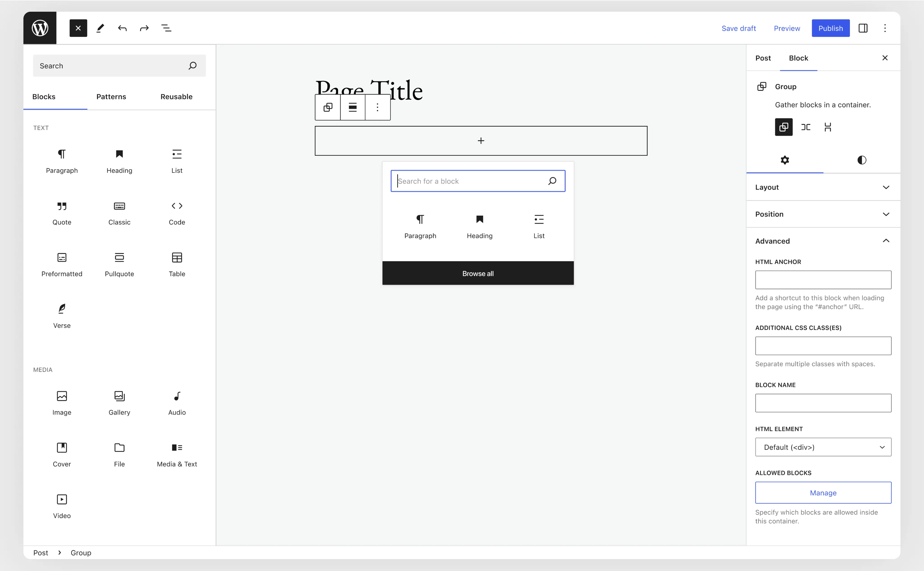
Task: Open the Styles tab half-circle icon
Action: click(x=862, y=160)
